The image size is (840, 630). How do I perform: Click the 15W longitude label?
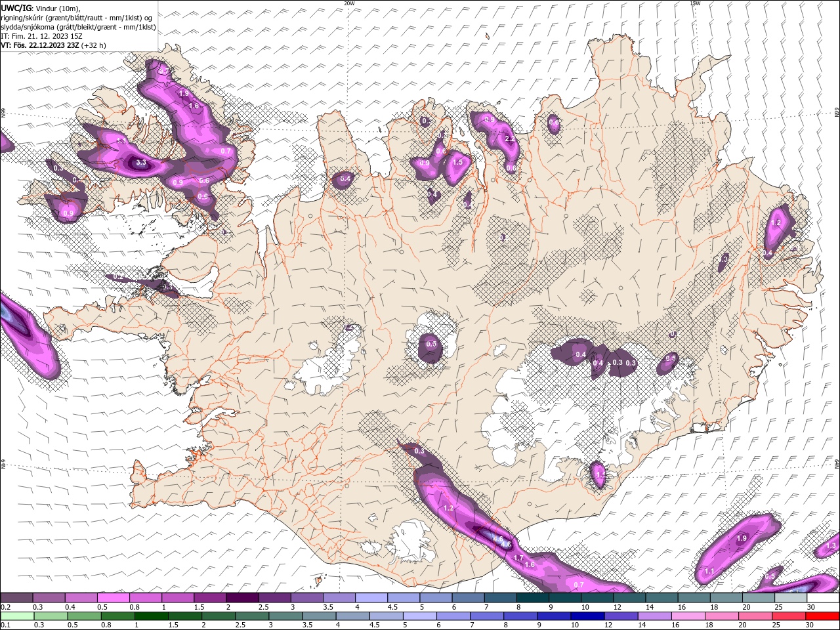click(x=695, y=3)
